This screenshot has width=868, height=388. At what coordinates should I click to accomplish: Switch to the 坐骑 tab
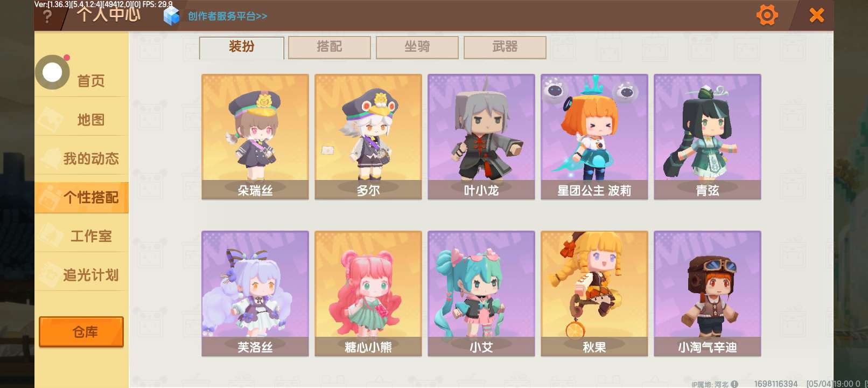[417, 47]
